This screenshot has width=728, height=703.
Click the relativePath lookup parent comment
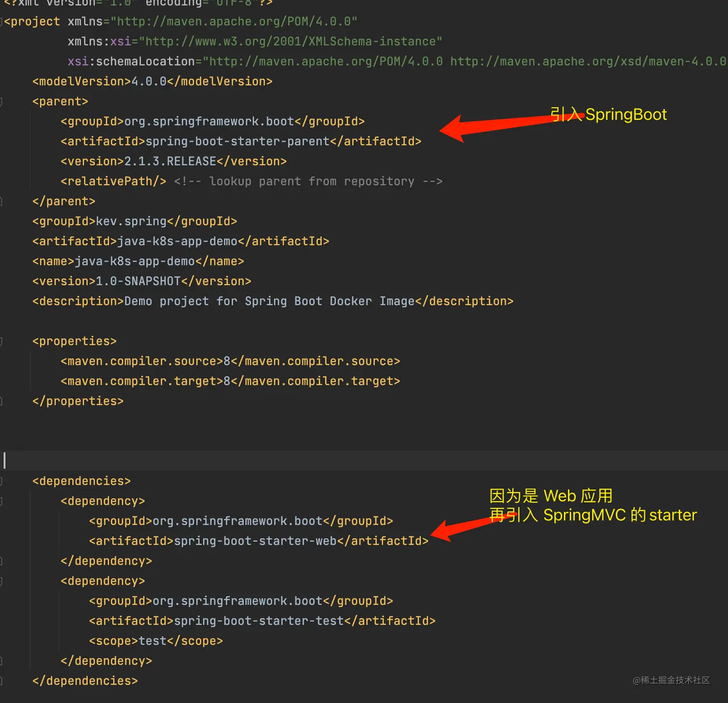308,181
